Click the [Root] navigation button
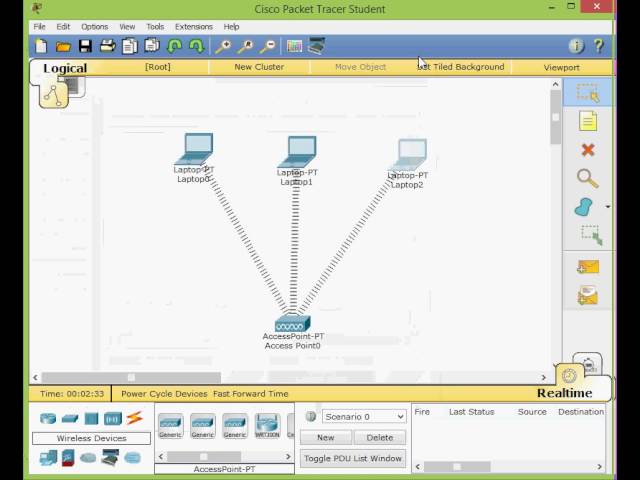 (158, 67)
